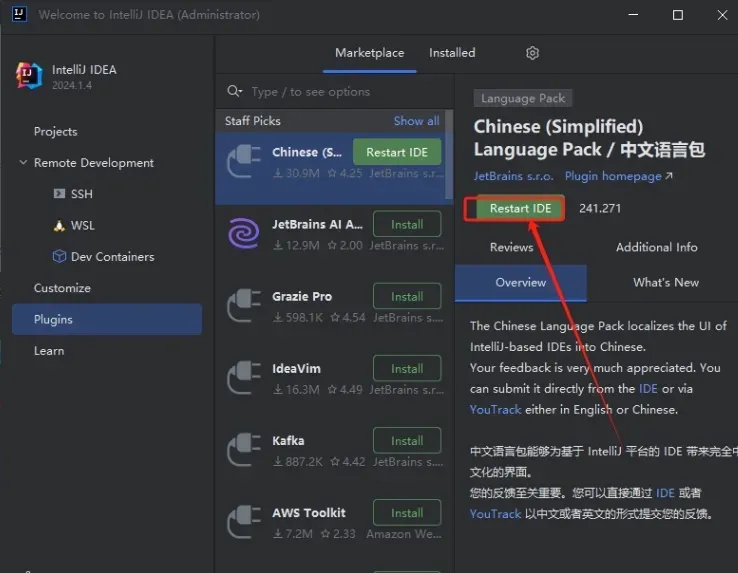The image size is (738, 573).
Task: Click the YouTrack link in Chinese description
Action: pos(495,514)
